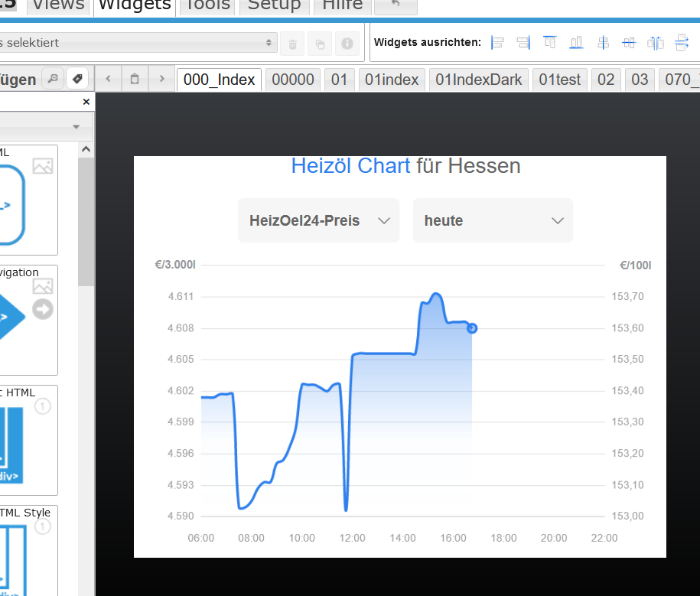Click the '4.590' left axis value
Viewport: 700px width, 596px height.
coord(181,516)
